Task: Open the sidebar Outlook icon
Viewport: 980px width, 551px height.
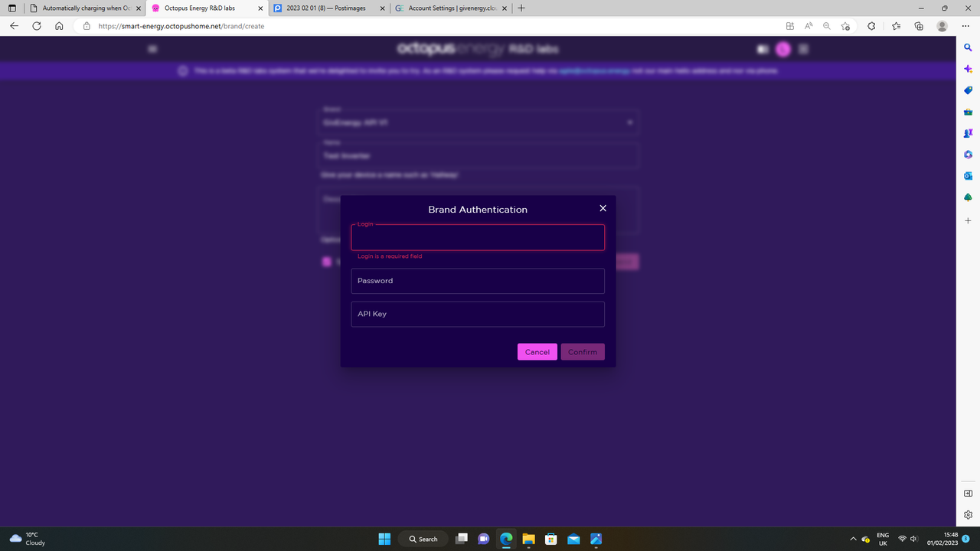Action: (968, 176)
